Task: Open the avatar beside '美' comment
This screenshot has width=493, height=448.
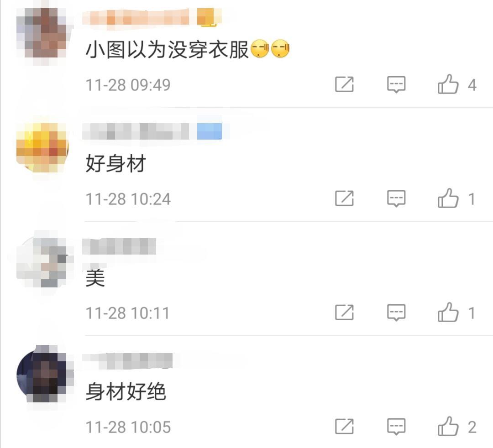Action: point(42,261)
